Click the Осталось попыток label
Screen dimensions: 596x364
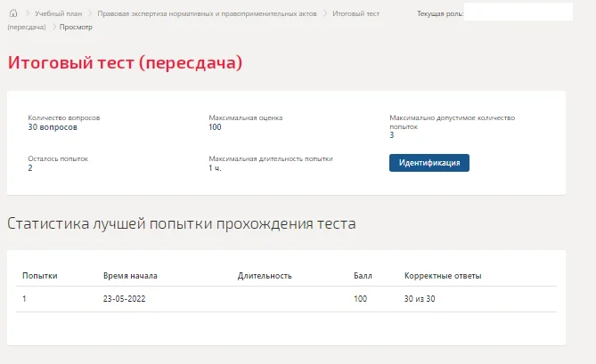click(x=58, y=158)
